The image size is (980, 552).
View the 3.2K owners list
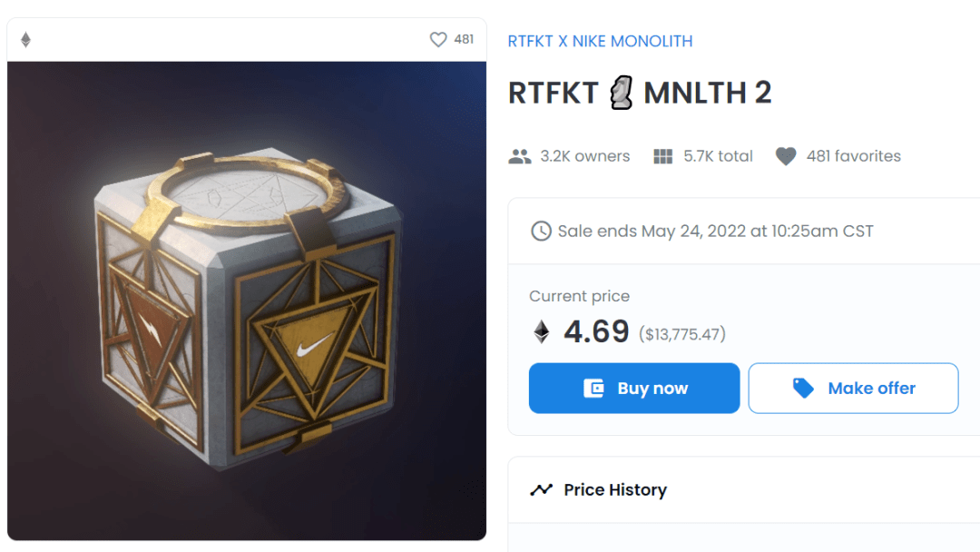584,156
